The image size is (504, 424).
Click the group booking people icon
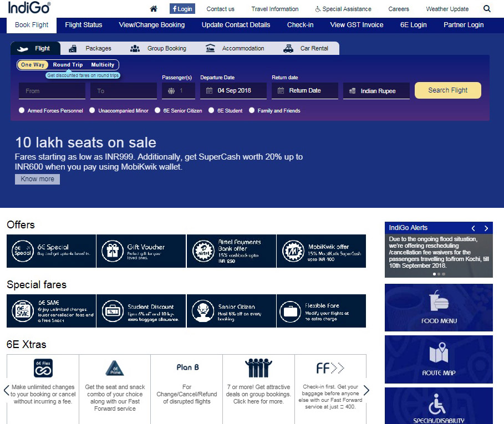258,368
